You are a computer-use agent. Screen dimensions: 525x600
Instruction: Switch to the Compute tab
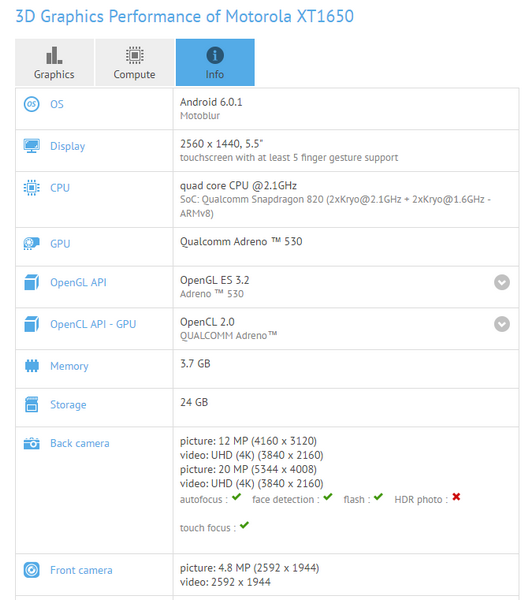click(x=134, y=62)
